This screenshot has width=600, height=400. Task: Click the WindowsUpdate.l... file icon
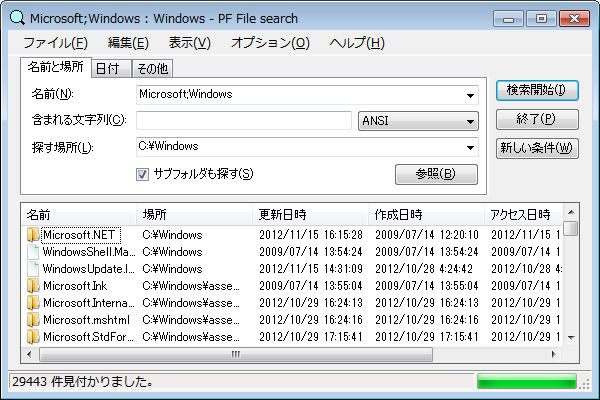coord(33,269)
